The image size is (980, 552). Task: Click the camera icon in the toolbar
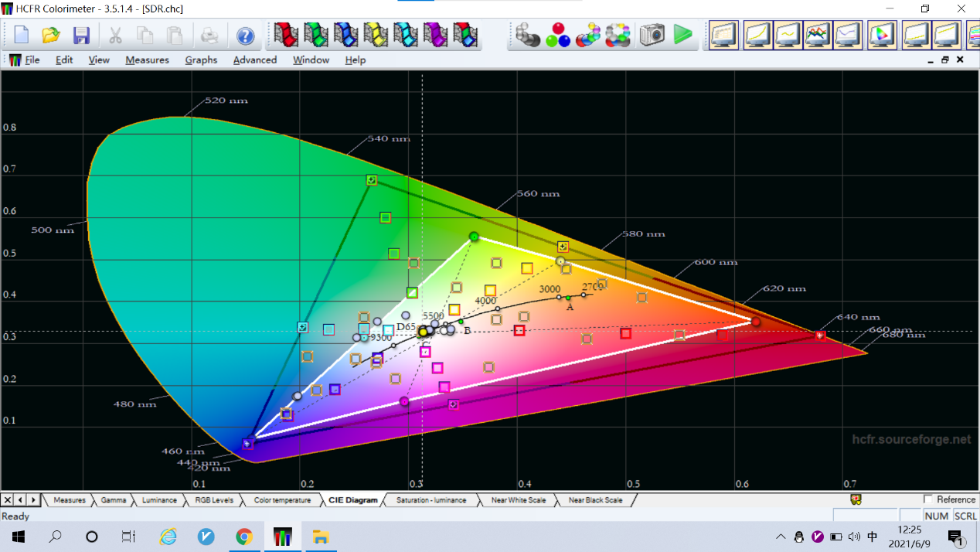652,35
